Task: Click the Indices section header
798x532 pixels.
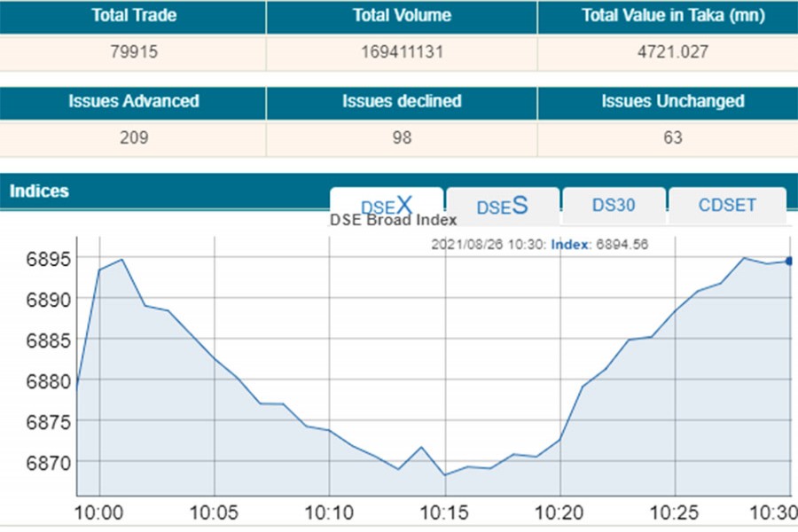Action: pyautogui.click(x=40, y=191)
